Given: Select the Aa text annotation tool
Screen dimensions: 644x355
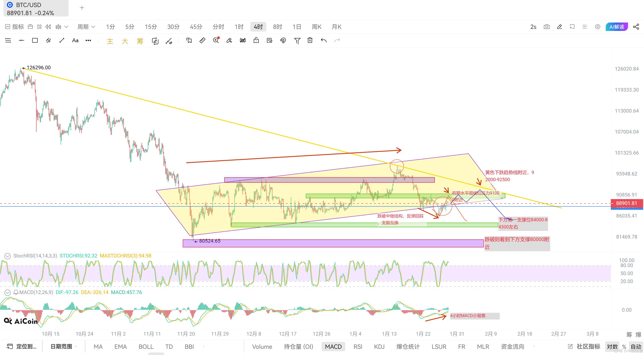Looking at the screenshot, I should [75, 40].
